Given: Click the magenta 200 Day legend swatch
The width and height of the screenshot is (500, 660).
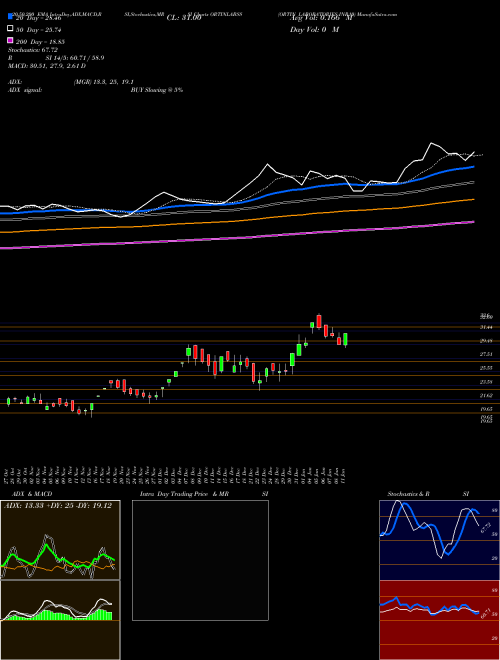Looking at the screenshot, I should pyautogui.click(x=10, y=41).
